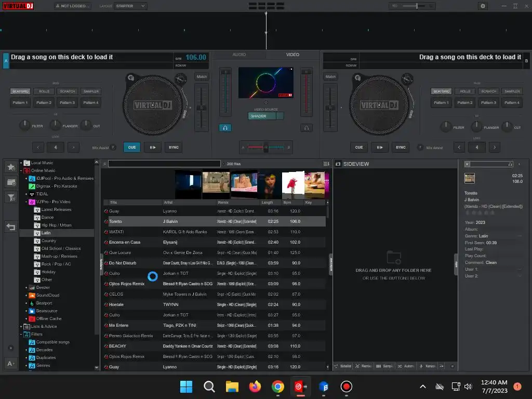This screenshot has width=532, height=399.
Task: Click the add filter folder funnel icon
Action: [11, 197]
